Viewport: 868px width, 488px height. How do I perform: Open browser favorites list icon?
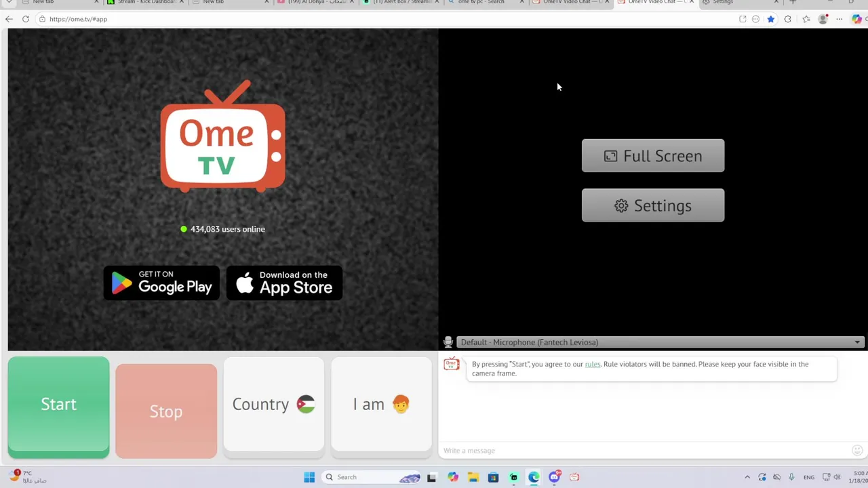click(x=806, y=19)
